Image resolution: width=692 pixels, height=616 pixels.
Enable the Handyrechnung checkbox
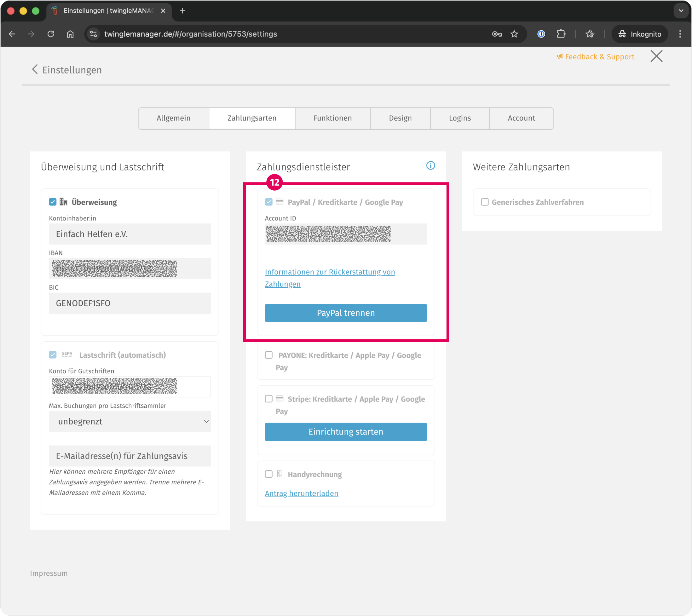(268, 474)
